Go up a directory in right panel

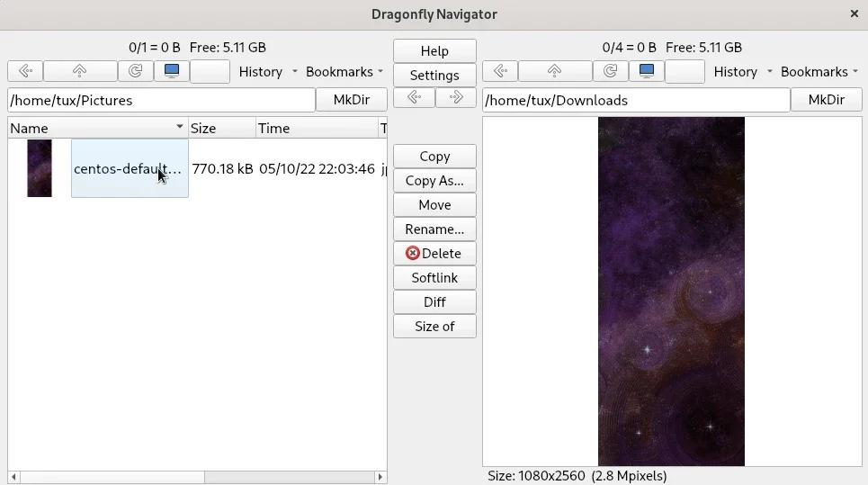[555, 72]
